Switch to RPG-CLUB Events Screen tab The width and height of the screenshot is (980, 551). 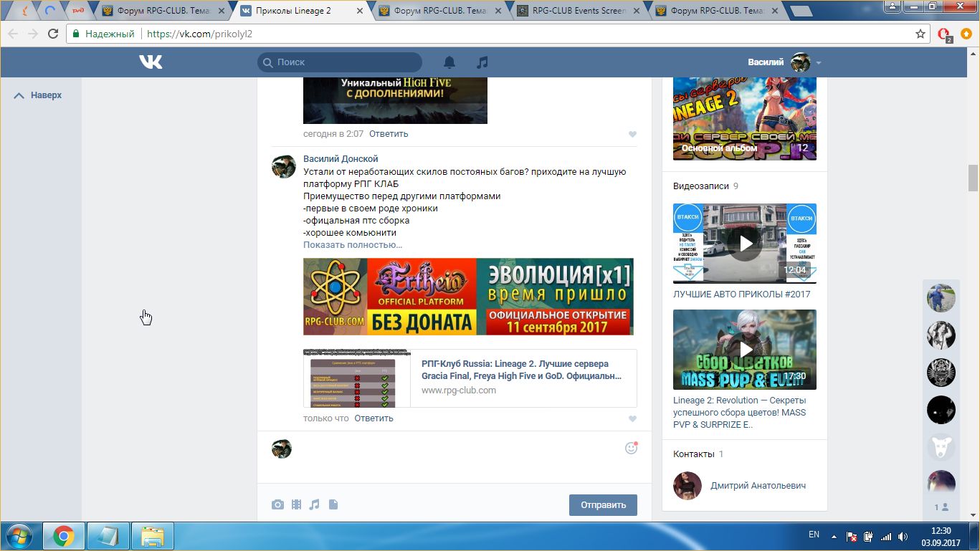(579, 11)
